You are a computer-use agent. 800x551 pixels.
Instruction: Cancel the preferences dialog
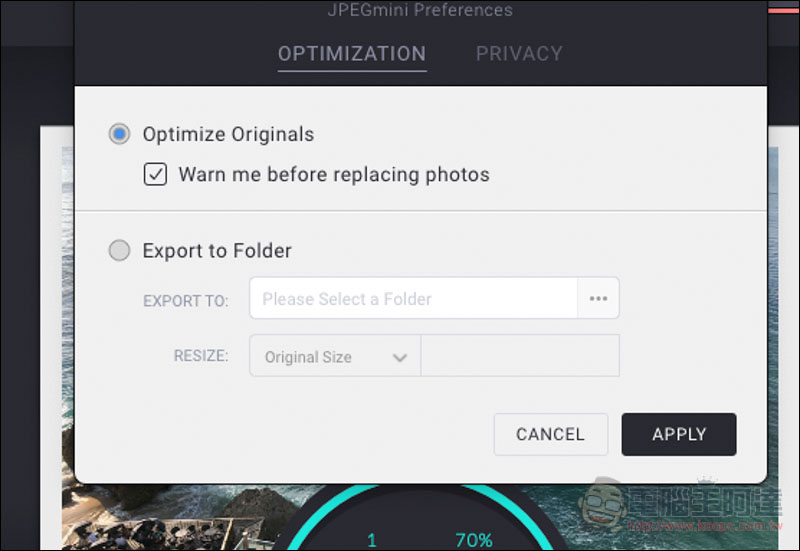click(x=551, y=434)
